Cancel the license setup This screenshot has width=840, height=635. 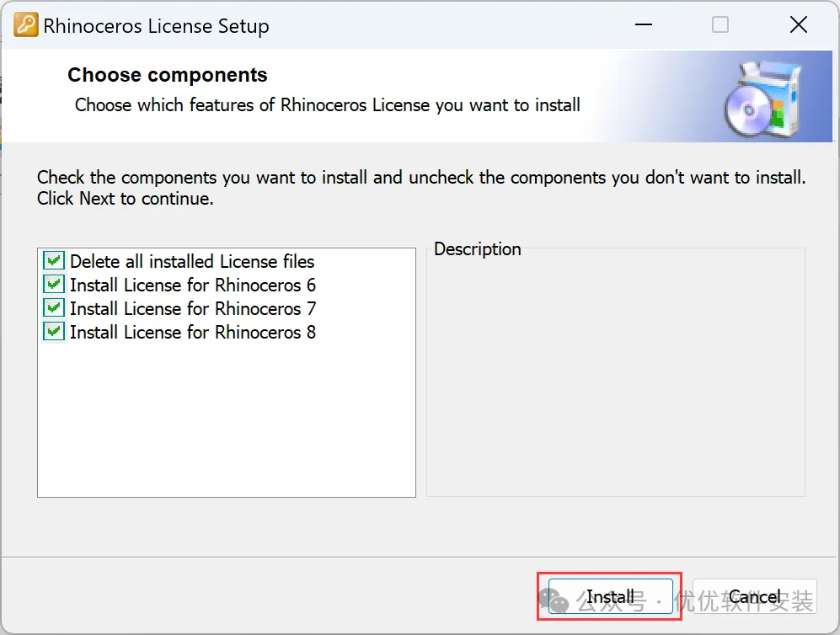[x=754, y=597]
